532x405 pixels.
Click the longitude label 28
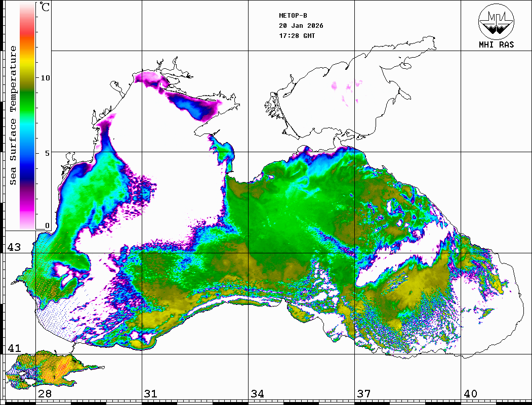click(45, 394)
